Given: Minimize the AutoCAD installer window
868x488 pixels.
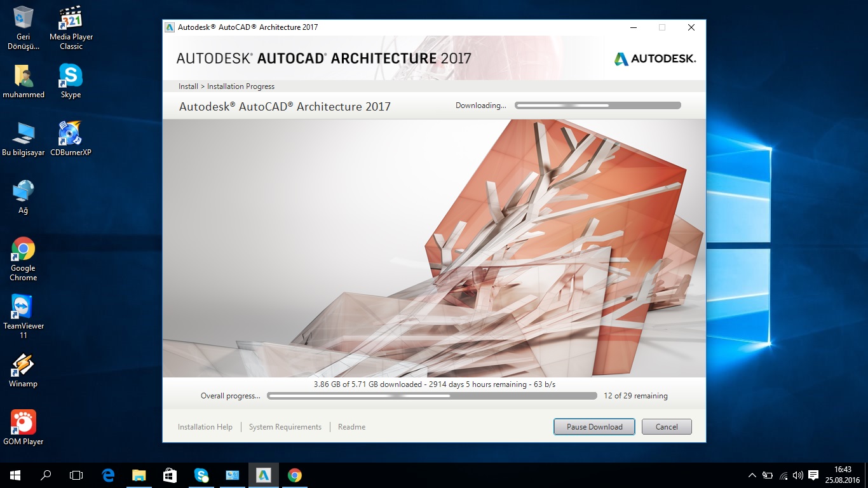Looking at the screenshot, I should coord(634,27).
